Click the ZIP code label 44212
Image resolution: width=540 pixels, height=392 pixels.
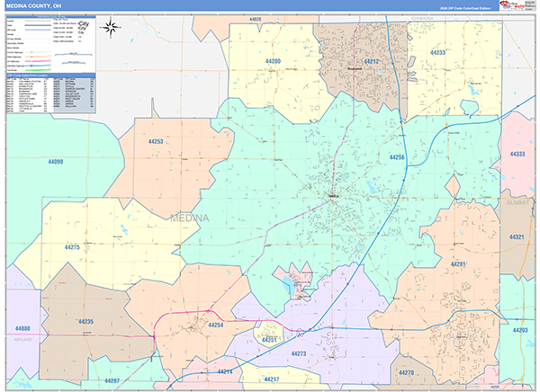click(371, 62)
